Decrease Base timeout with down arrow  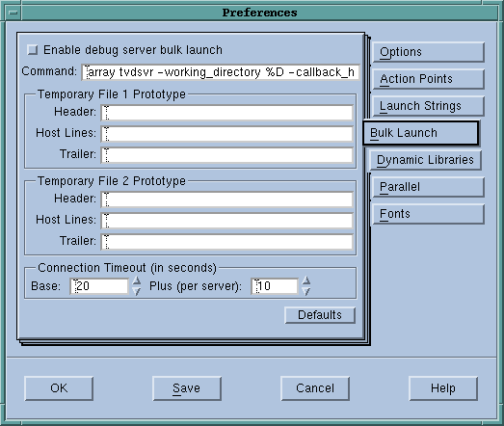pyautogui.click(x=137, y=291)
